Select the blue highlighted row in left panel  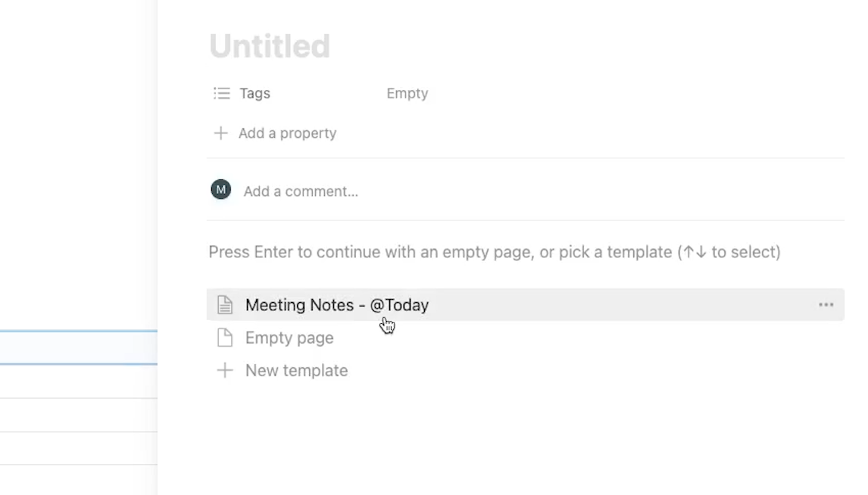click(x=79, y=348)
